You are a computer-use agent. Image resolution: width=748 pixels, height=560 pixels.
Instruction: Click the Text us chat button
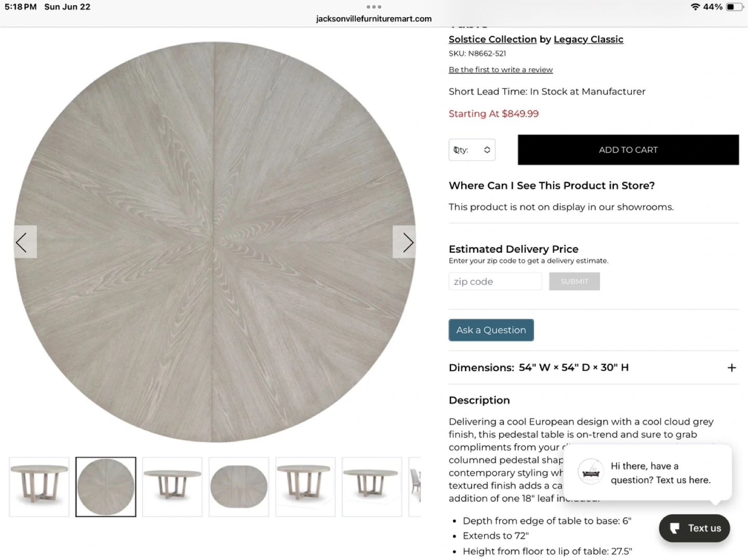694,528
